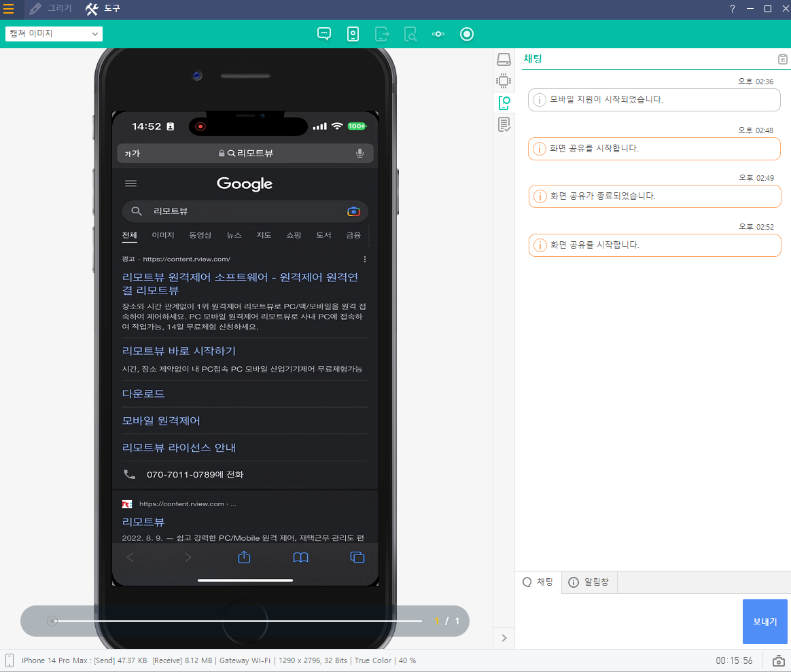Select the 뉴스 search tab
791x672 pixels.
234,236
